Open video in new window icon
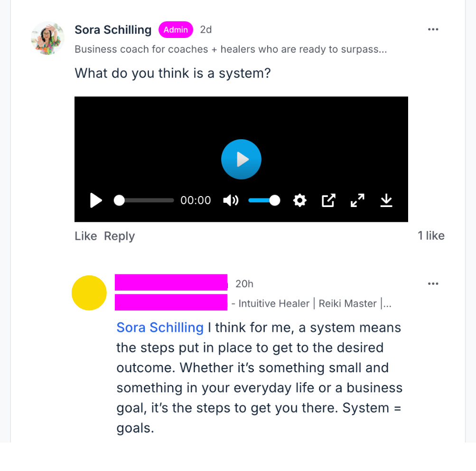This screenshot has width=476, height=471. point(328,200)
